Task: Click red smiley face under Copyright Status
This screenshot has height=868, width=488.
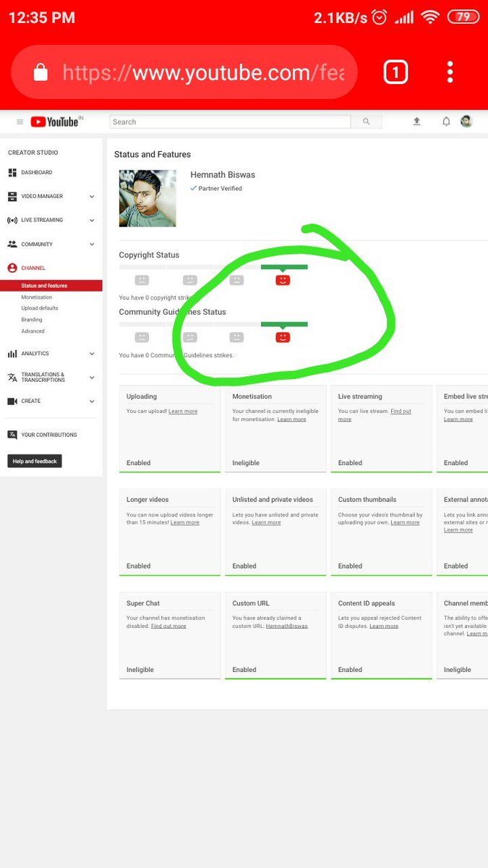Action: pos(283,280)
